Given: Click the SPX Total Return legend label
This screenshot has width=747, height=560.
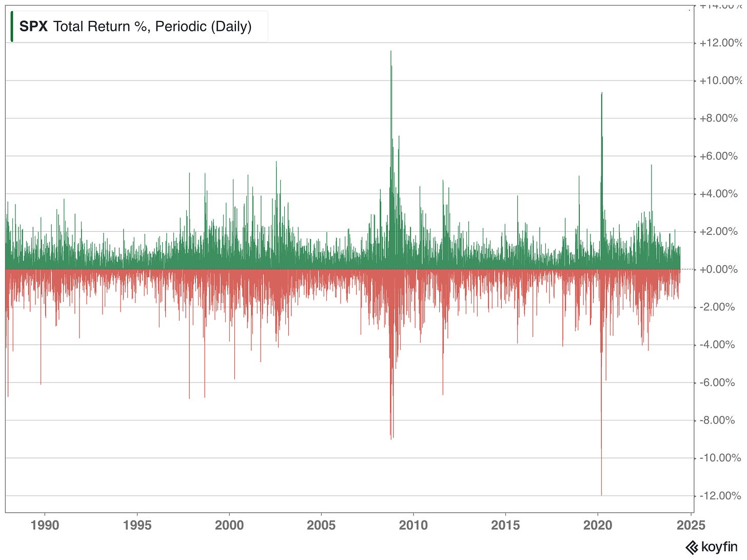Looking at the screenshot, I should coord(135,26).
